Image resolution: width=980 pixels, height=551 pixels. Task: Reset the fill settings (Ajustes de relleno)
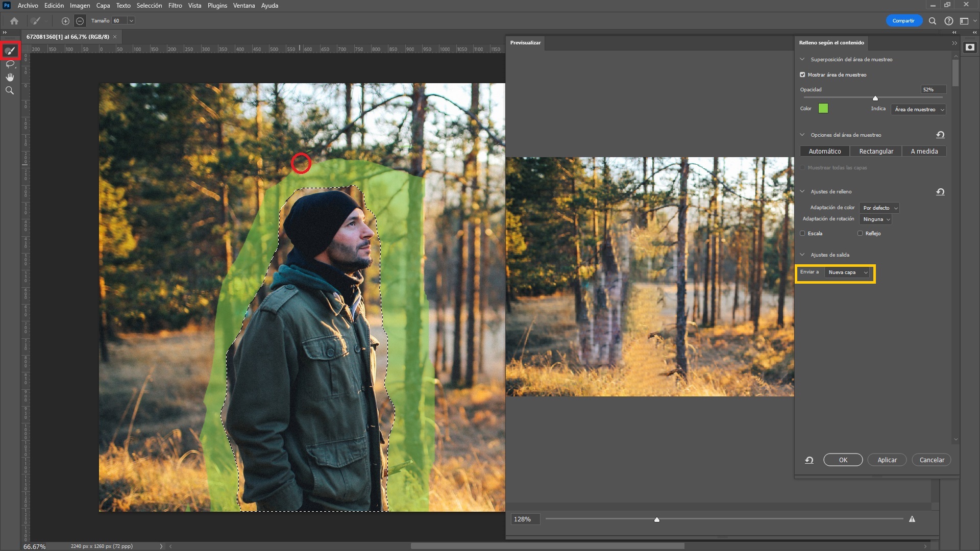pos(940,192)
